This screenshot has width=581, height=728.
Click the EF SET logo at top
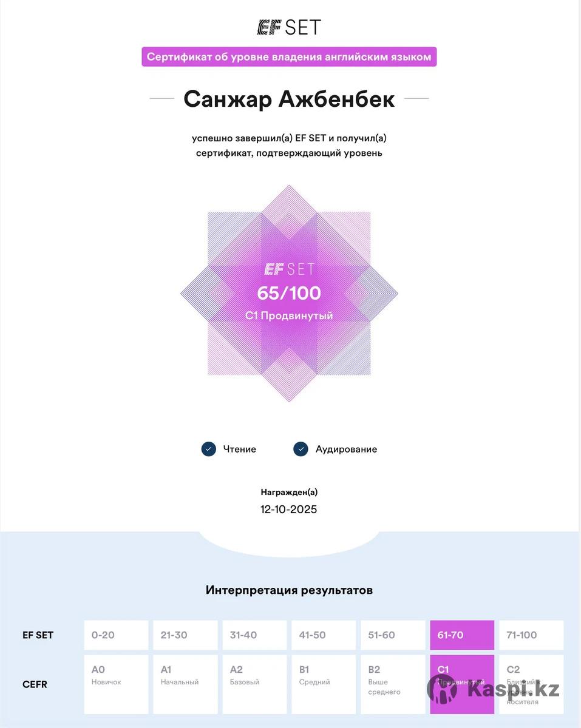point(289,27)
